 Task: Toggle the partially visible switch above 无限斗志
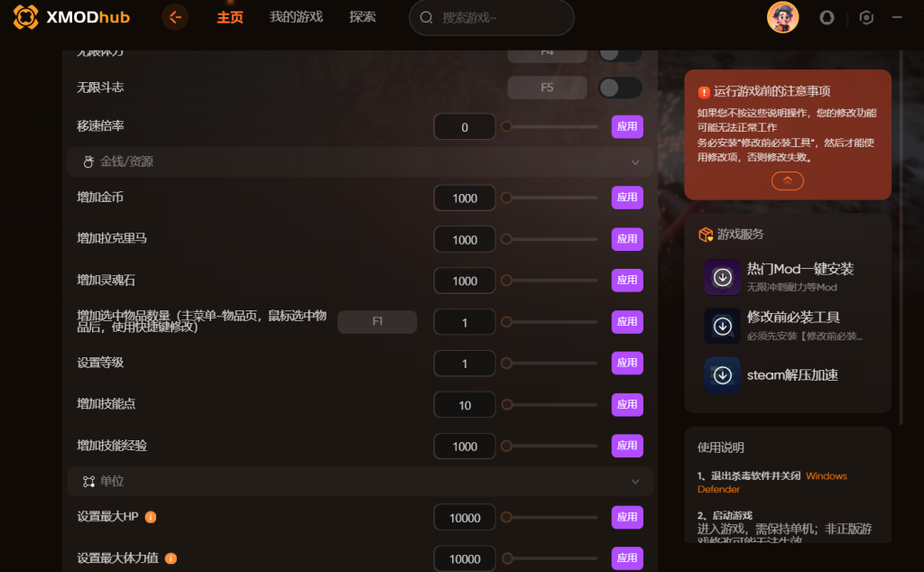click(620, 55)
